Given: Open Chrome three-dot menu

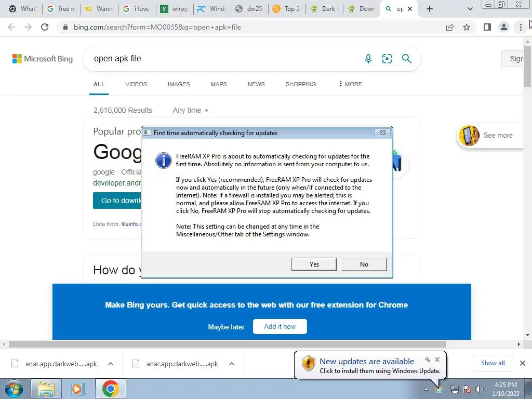Looking at the screenshot, I should point(521,27).
